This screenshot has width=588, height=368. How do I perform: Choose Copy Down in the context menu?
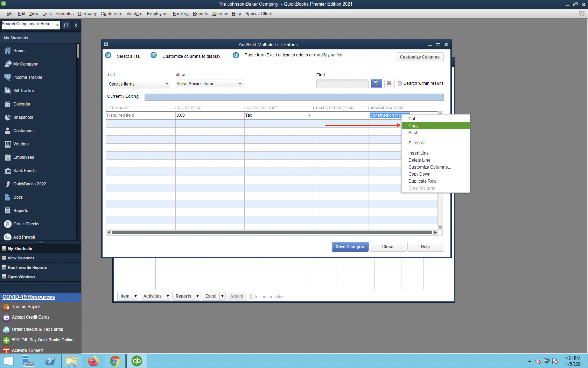[x=436, y=174]
